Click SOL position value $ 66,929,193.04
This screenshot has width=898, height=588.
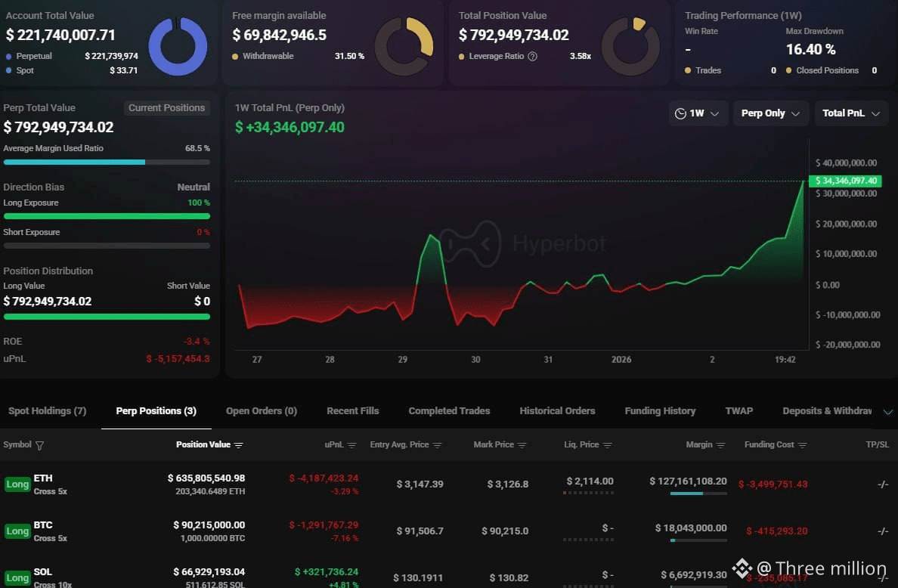click(209, 572)
